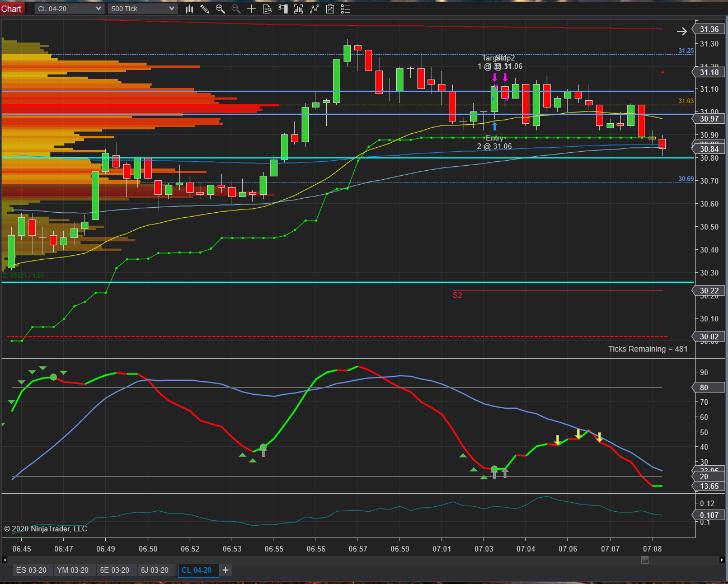Open the 500 Tick interval dropdown
Image resolution: width=728 pixels, height=584 pixels.
(143, 8)
